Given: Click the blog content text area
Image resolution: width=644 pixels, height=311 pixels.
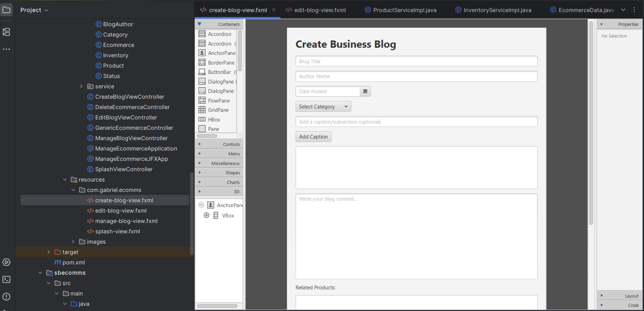Looking at the screenshot, I should 416,236.
